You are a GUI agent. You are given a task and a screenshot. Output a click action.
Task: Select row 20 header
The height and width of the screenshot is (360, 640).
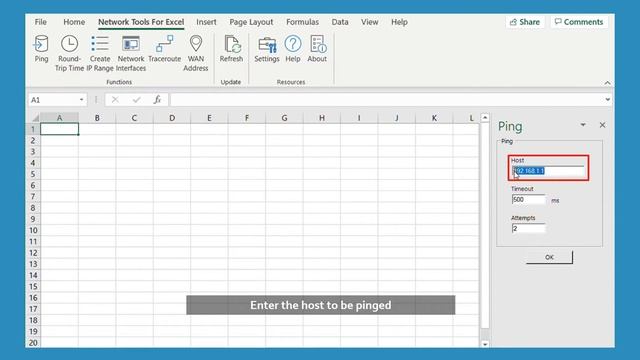33,342
